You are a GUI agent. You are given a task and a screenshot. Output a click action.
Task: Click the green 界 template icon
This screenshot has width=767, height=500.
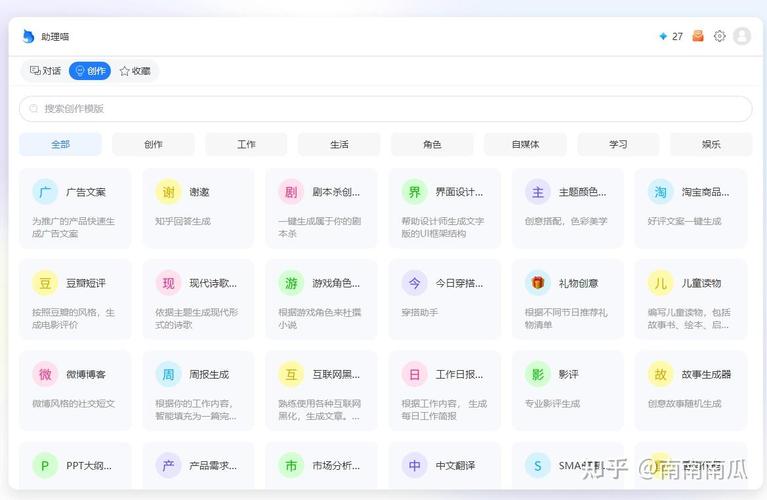coord(414,192)
